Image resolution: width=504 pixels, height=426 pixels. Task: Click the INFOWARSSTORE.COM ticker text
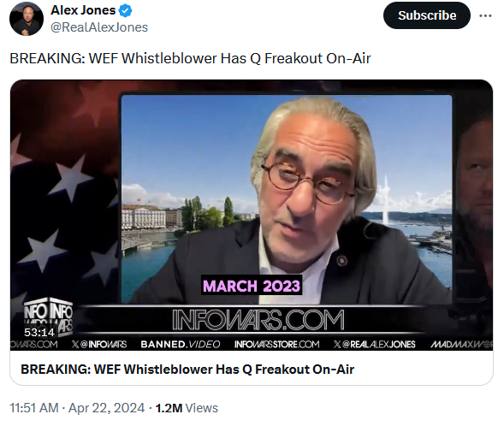pos(276,345)
